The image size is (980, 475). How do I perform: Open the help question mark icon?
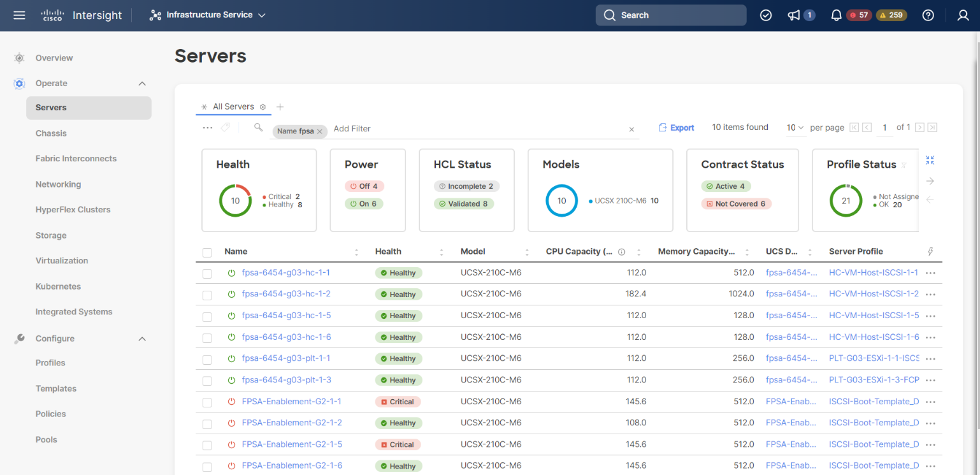(928, 15)
